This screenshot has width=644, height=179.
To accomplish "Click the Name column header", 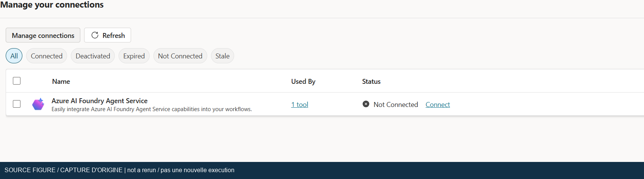I will [61, 82].
